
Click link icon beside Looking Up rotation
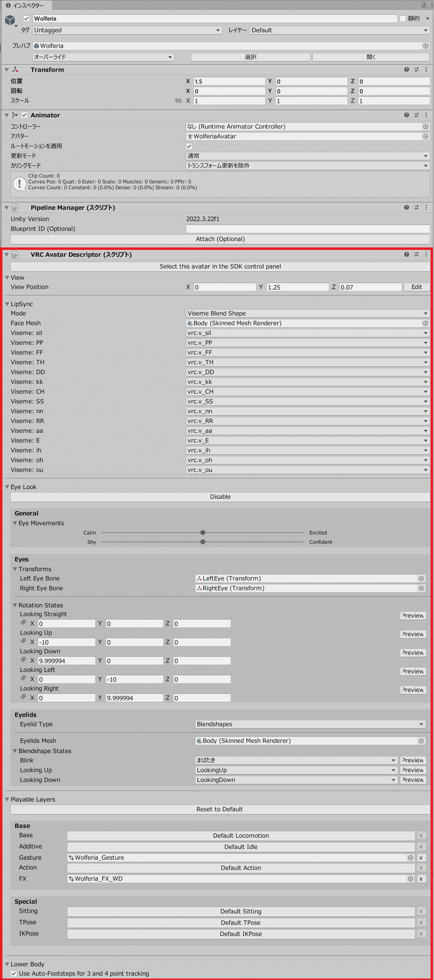point(23,641)
